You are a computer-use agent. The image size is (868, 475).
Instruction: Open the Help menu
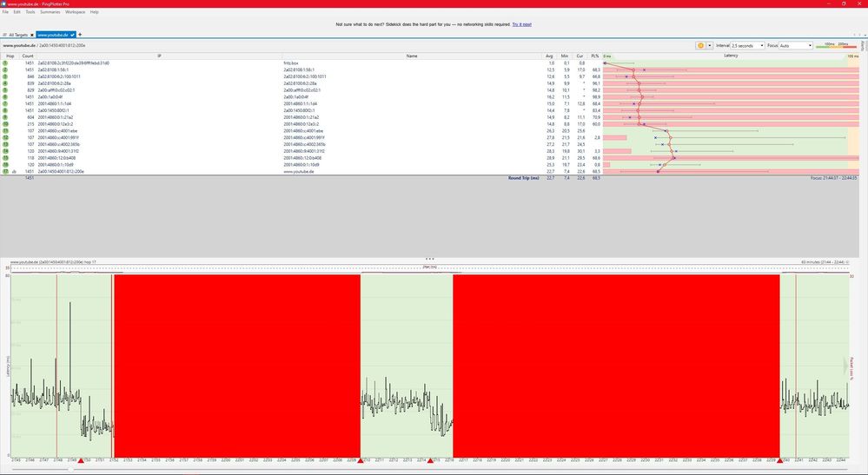pyautogui.click(x=94, y=11)
